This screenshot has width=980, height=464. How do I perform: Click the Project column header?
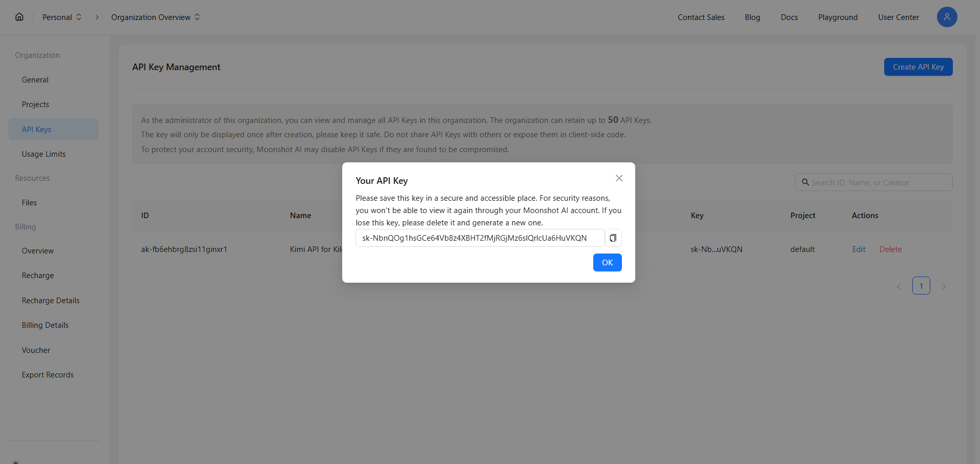click(803, 216)
